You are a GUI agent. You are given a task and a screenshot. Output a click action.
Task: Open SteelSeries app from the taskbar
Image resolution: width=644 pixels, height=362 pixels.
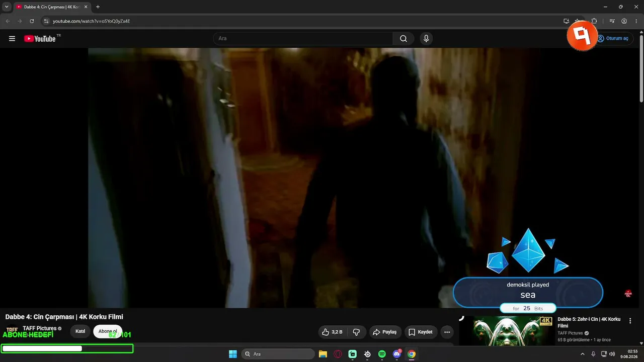coord(367,354)
